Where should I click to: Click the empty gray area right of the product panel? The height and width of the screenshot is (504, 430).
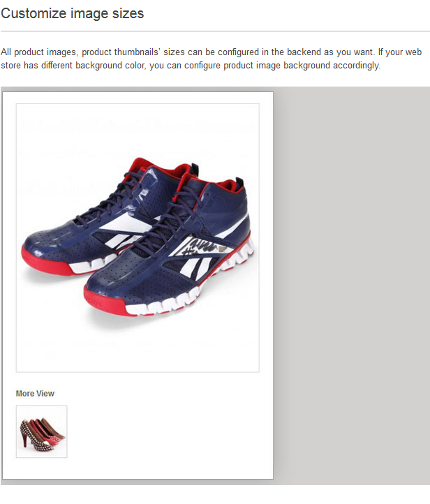click(x=352, y=286)
